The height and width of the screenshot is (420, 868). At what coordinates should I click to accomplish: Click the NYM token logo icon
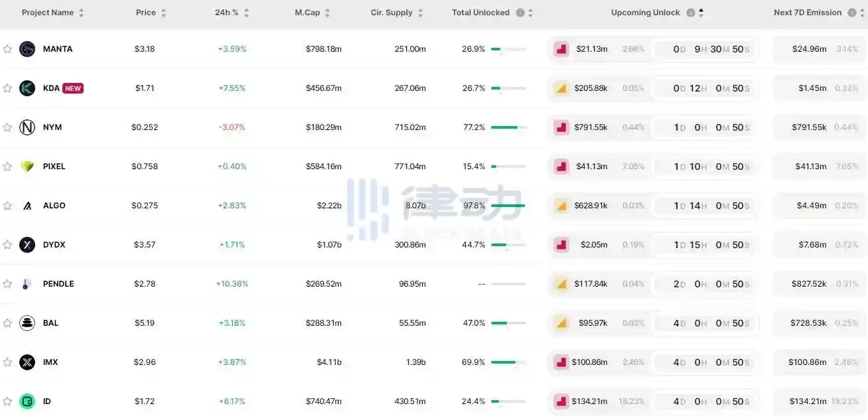tap(27, 127)
